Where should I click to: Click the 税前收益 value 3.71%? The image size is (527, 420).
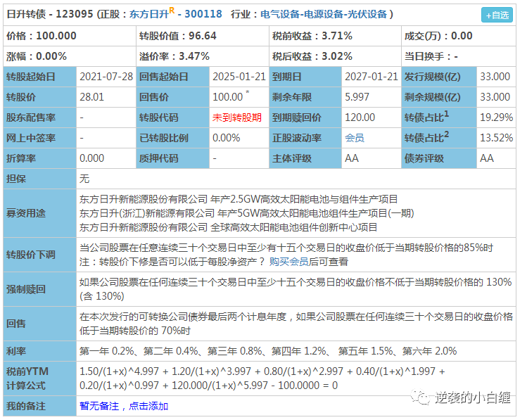tap(337, 36)
